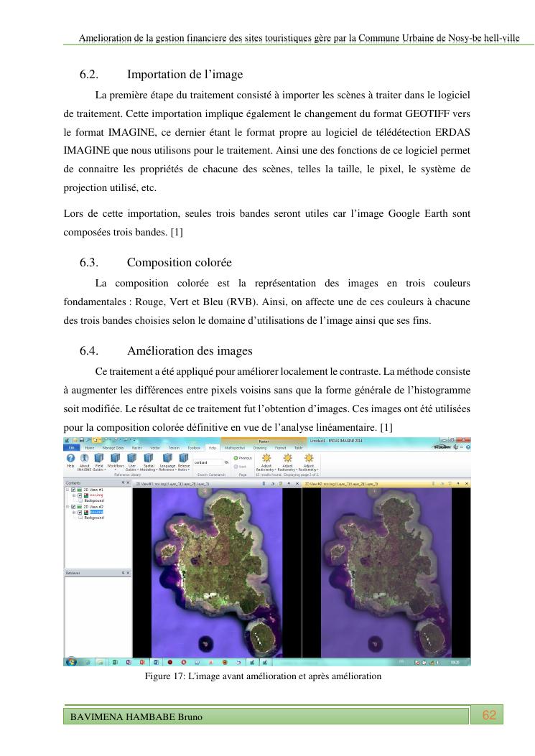Toggle the 2D View #1 checkbox

click(x=73, y=490)
